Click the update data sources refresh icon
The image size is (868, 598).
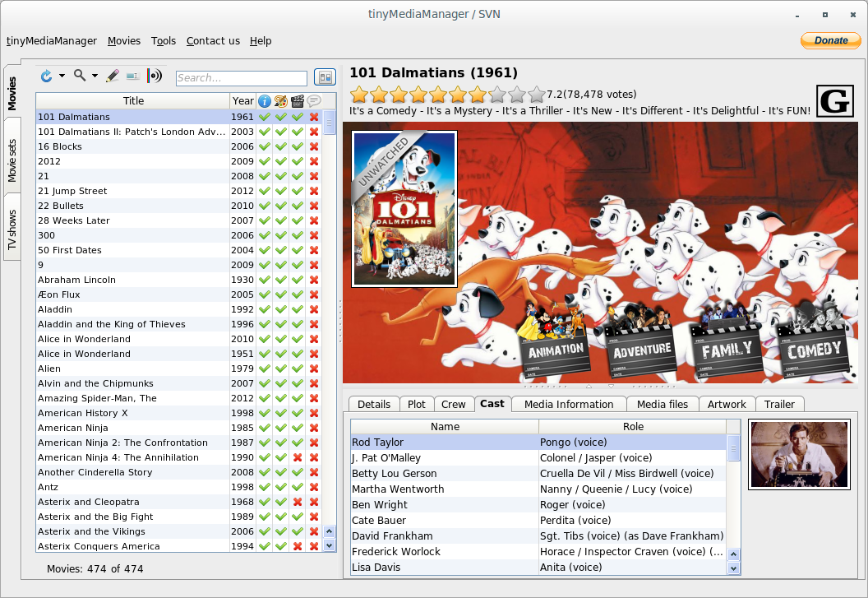click(47, 76)
